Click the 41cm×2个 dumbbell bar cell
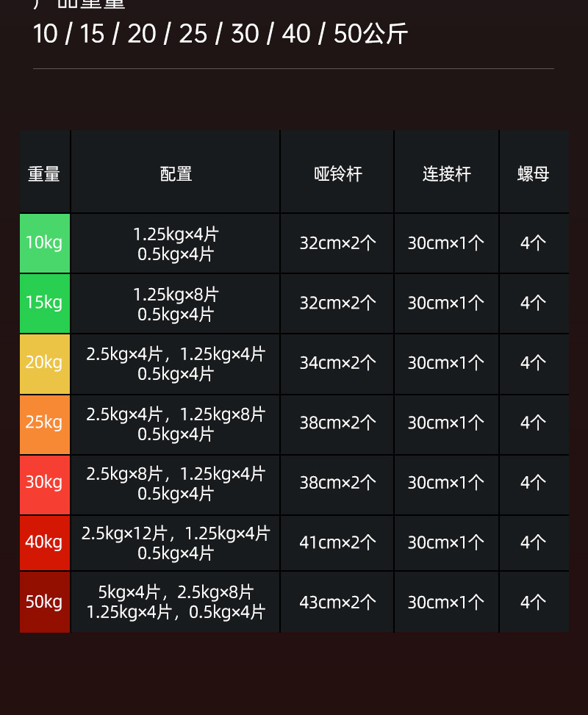The image size is (588, 715). pos(337,542)
